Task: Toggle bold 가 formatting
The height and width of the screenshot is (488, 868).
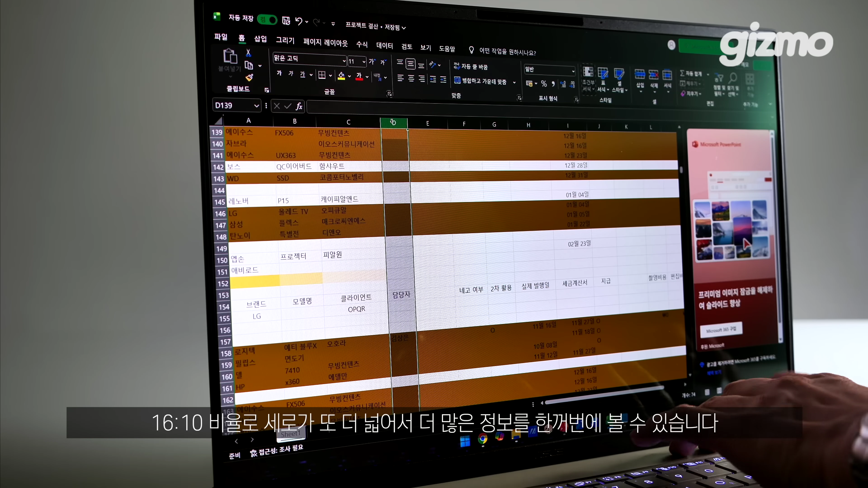Action: tap(279, 73)
